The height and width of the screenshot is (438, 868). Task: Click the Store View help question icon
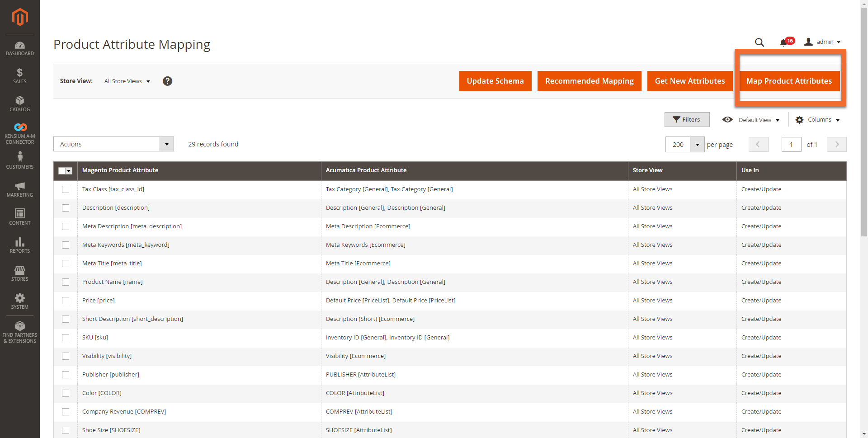pos(167,81)
